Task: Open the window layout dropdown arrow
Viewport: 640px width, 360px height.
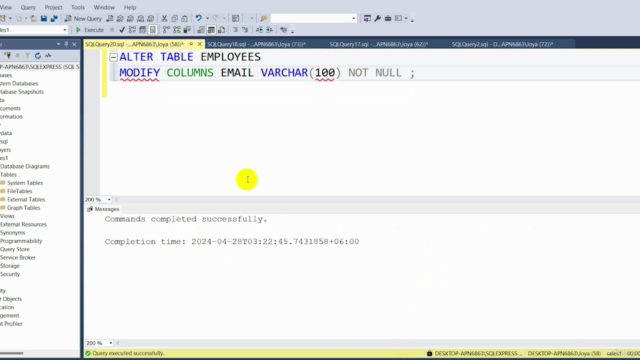Action: coord(406,18)
